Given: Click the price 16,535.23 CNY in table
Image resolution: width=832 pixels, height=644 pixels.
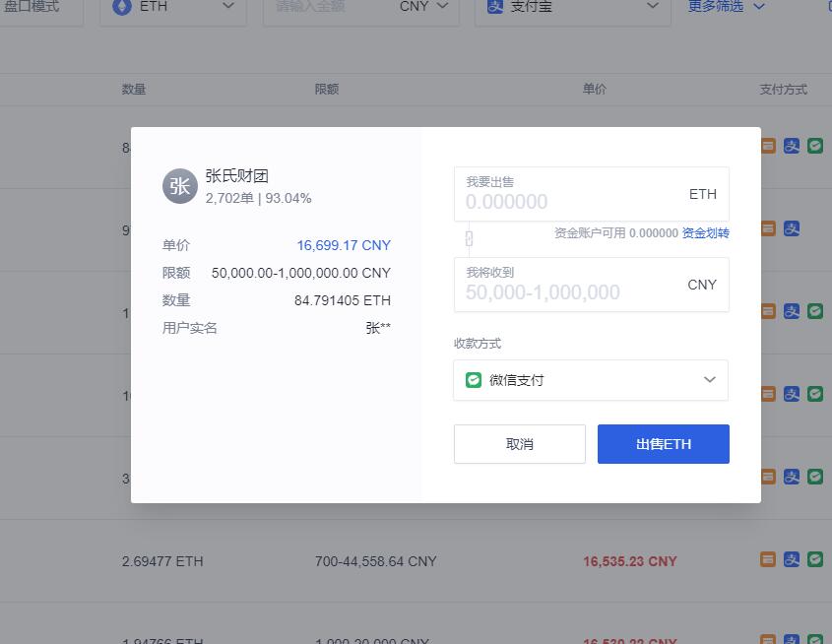Looking at the screenshot, I should pos(630,561).
